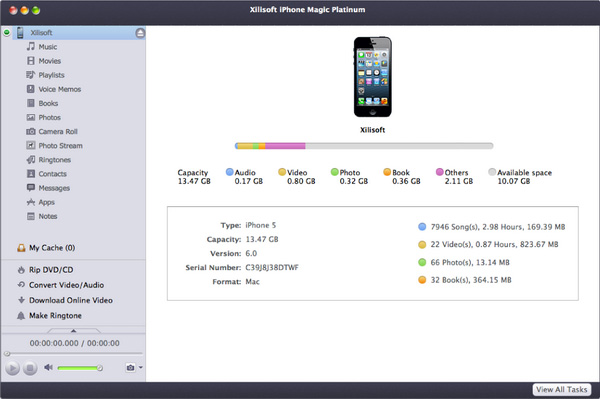This screenshot has width=600, height=399.
Task: Click the blue Audio legend dot
Action: point(230,172)
